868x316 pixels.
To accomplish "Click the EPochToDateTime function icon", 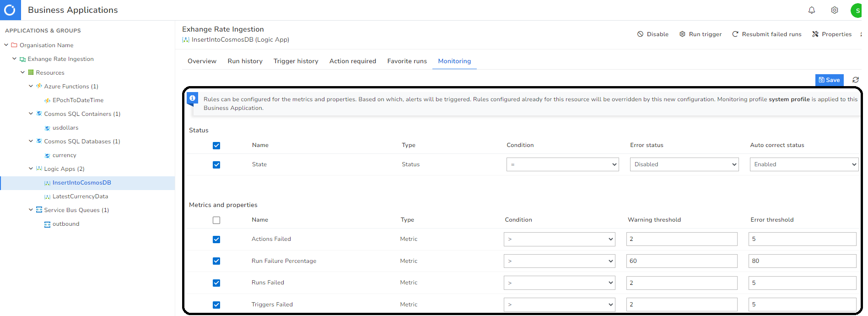I will click(47, 100).
